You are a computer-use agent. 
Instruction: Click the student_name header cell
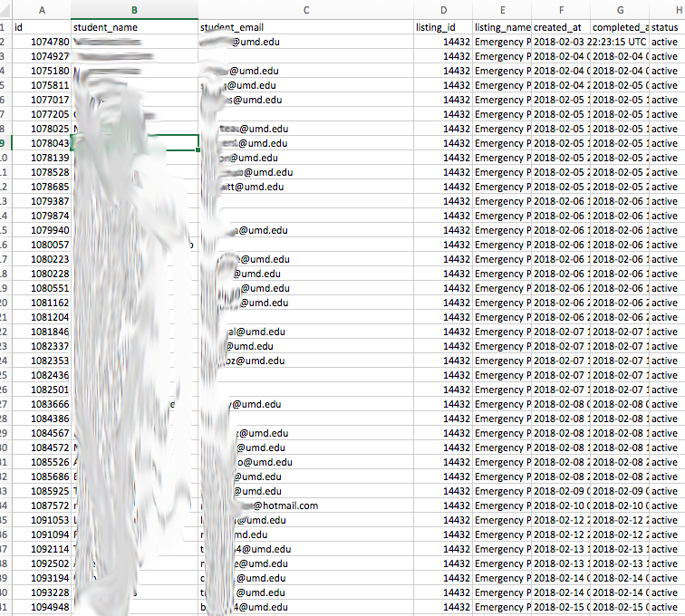134,27
